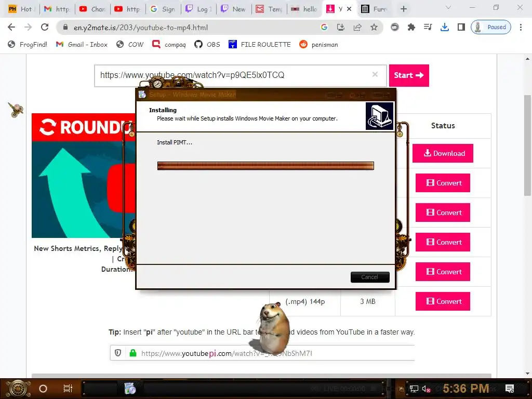Click the Paused profile button
Image resolution: width=532 pixels, height=399 pixels.
[490, 27]
